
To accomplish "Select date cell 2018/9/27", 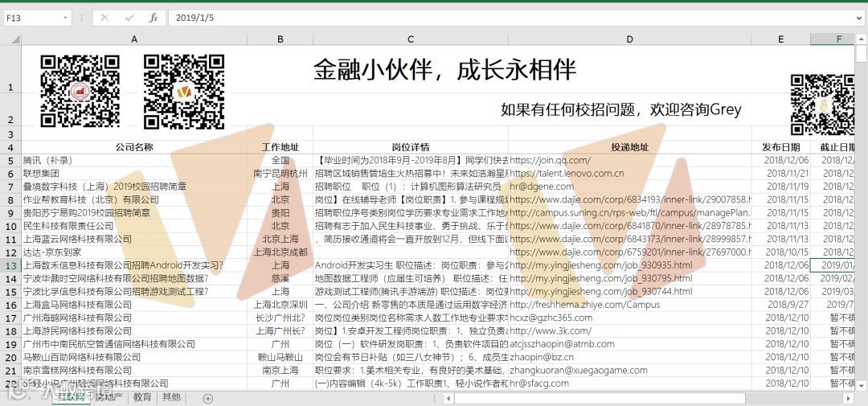I will pos(781,305).
